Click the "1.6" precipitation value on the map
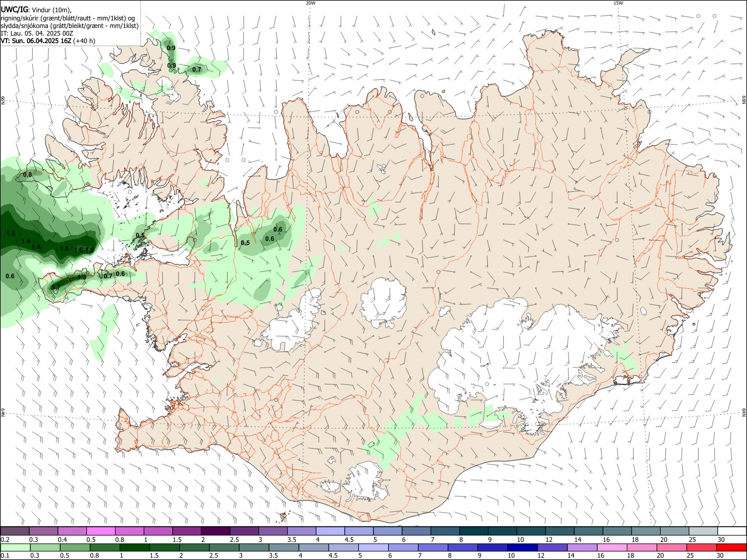This screenshot has height=560, width=747. click(x=78, y=250)
